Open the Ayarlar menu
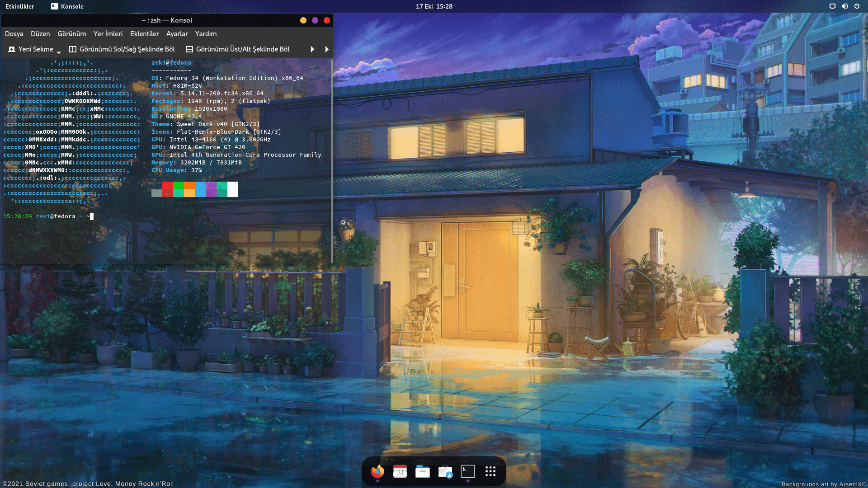This screenshot has height=488, width=868. tap(177, 34)
